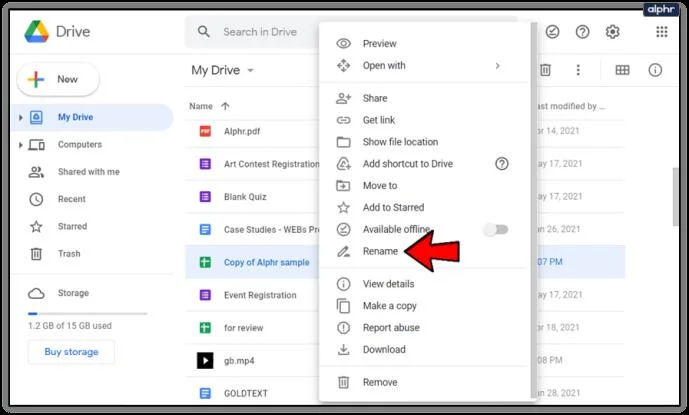Viewport: 689px width, 415px height.
Task: Click the New button
Action: pyautogui.click(x=58, y=79)
